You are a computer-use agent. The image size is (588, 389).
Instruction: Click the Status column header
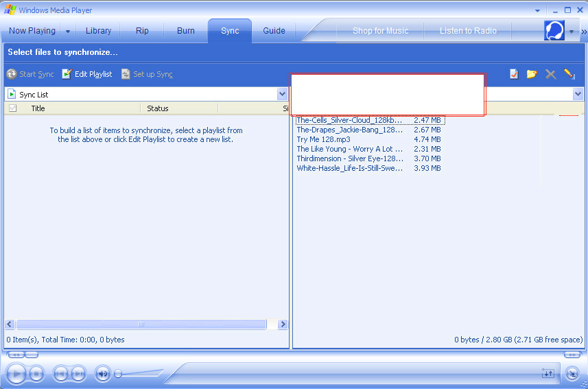pos(158,108)
